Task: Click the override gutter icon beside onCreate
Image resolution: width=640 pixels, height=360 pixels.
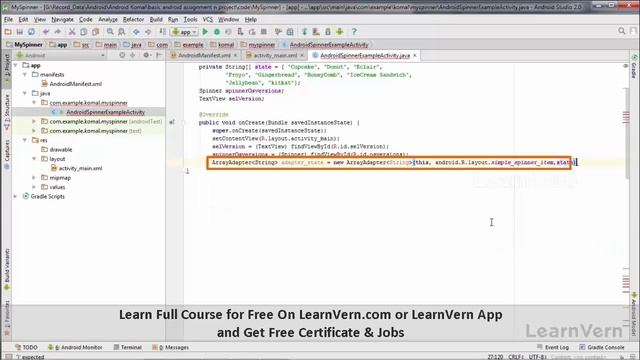Action: point(172,122)
